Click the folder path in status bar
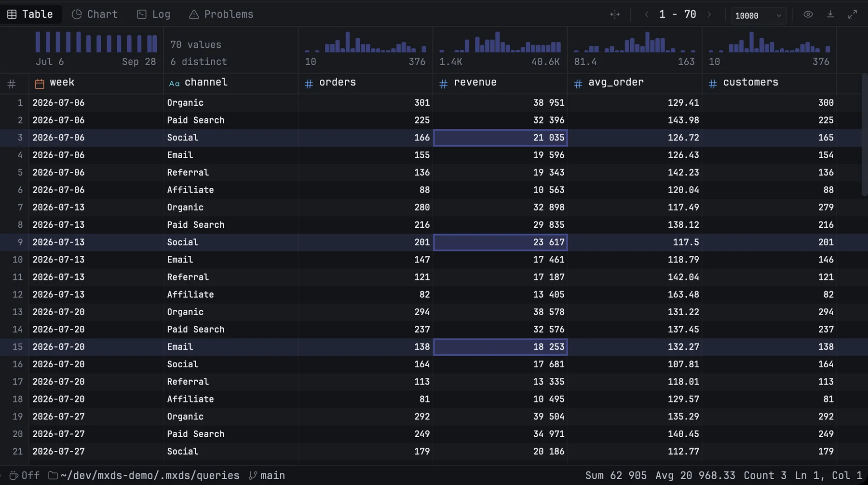 tap(144, 476)
